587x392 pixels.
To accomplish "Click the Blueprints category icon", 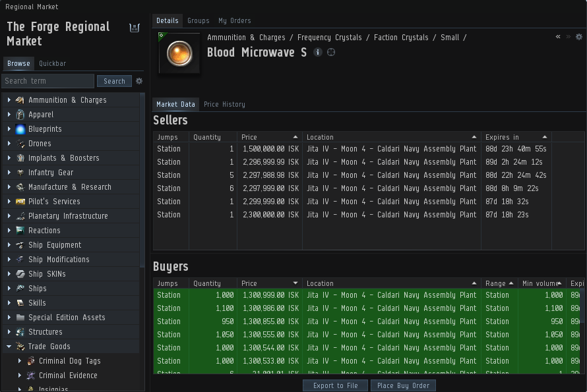I will [20, 129].
